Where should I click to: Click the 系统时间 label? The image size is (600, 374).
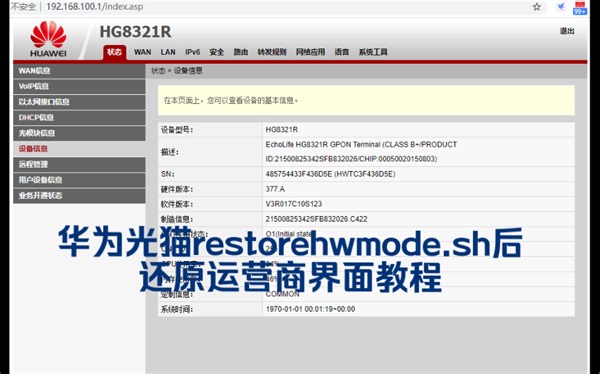point(177,309)
